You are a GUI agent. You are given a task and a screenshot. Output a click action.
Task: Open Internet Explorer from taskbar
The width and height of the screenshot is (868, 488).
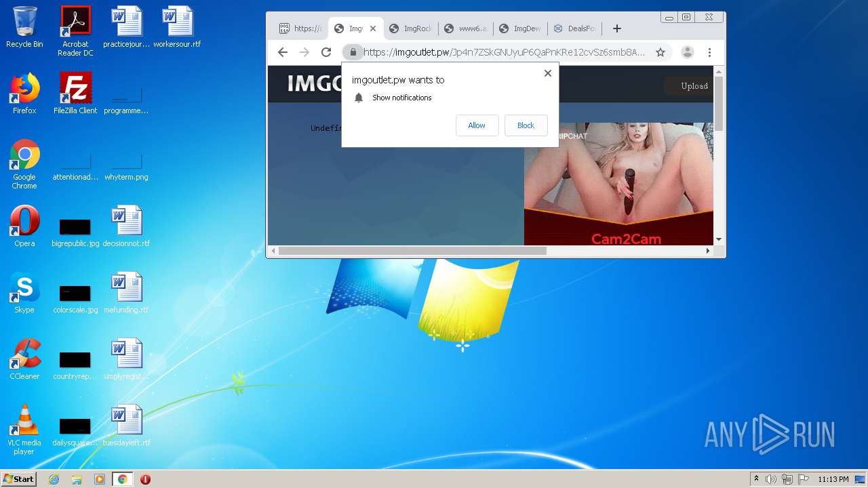point(54,479)
